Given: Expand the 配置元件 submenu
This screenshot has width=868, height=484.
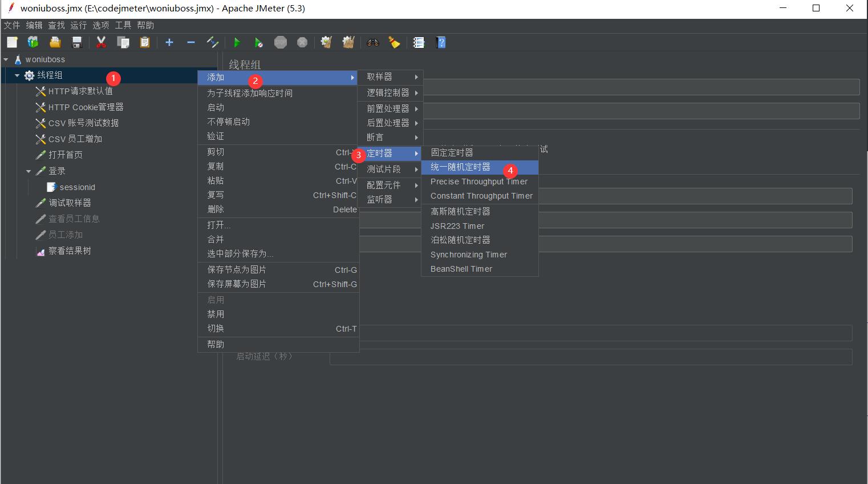Looking at the screenshot, I should pos(391,185).
